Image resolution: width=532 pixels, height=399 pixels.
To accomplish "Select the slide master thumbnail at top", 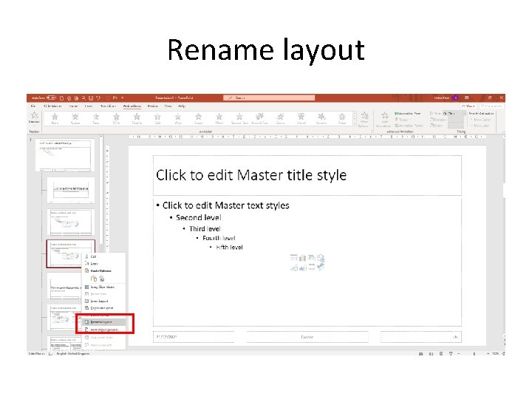I will coord(65,155).
